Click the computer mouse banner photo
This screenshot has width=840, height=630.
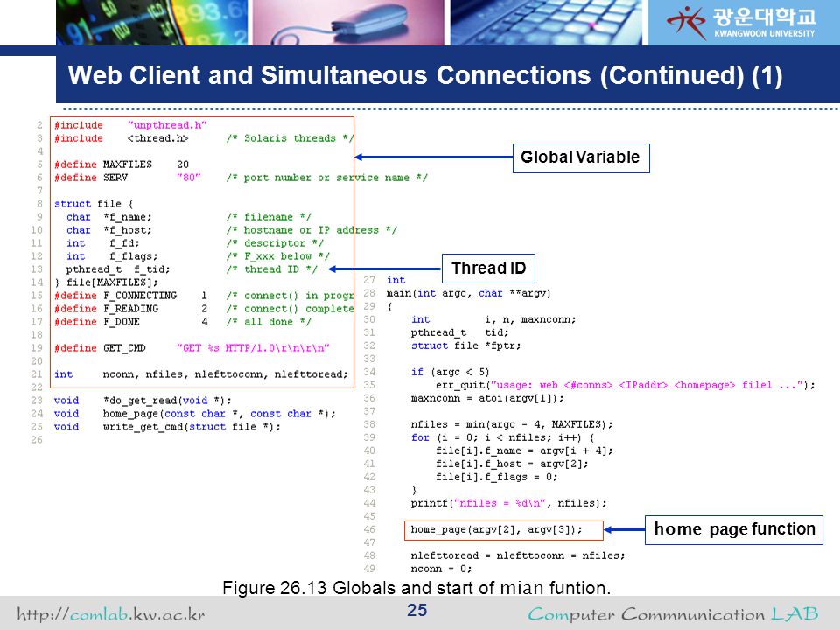coord(349,23)
